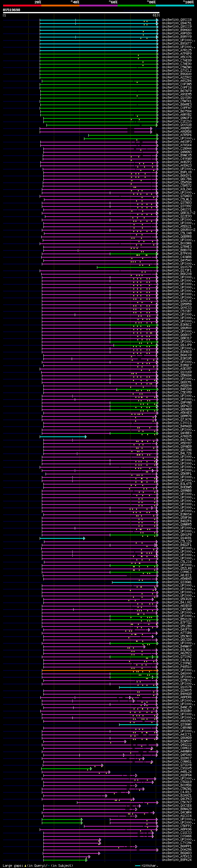Click the cyan =100char. scale bar

[x=137, y=866]
